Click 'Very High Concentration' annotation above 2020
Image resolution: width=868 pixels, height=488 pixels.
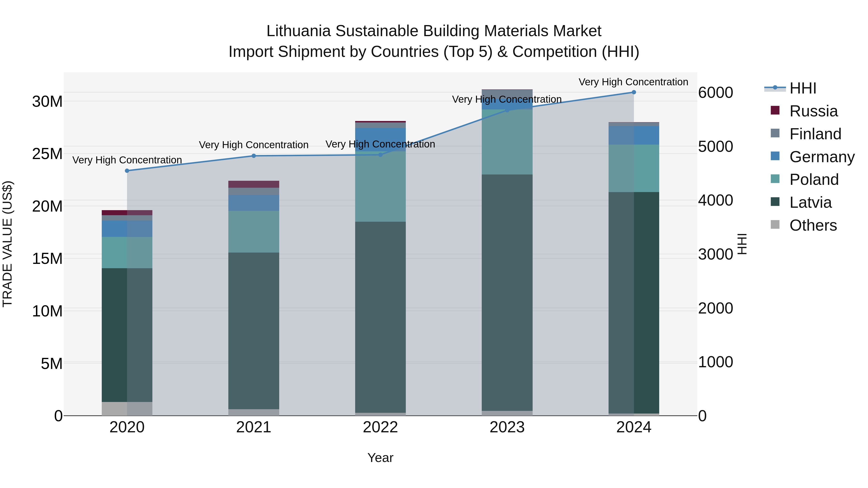pos(127,160)
